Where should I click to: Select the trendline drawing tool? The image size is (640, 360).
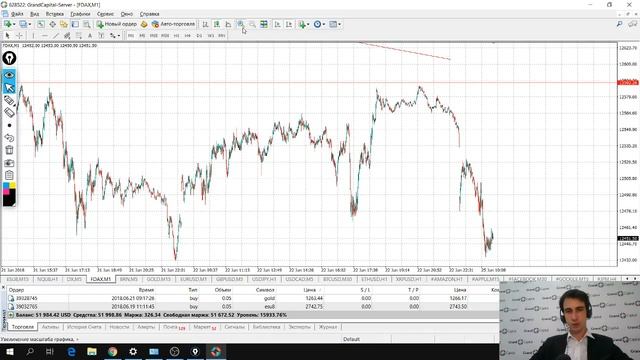pyautogui.click(x=56, y=36)
